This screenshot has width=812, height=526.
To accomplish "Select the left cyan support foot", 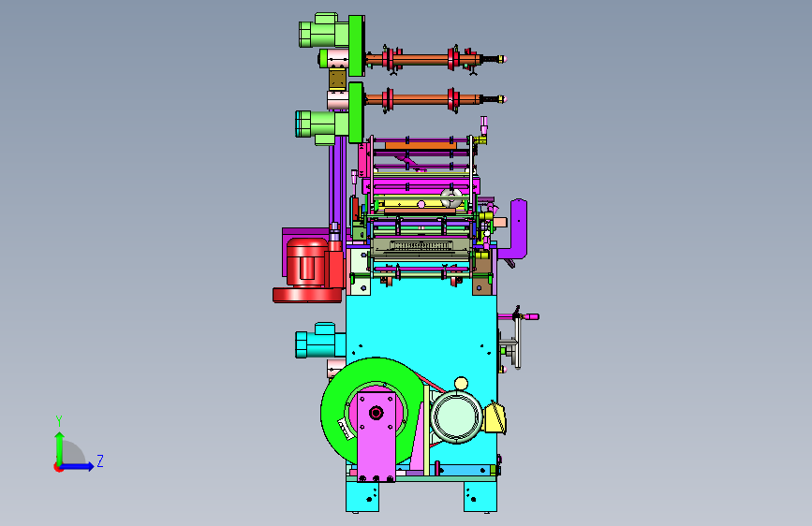I will pyautogui.click(x=362, y=496).
